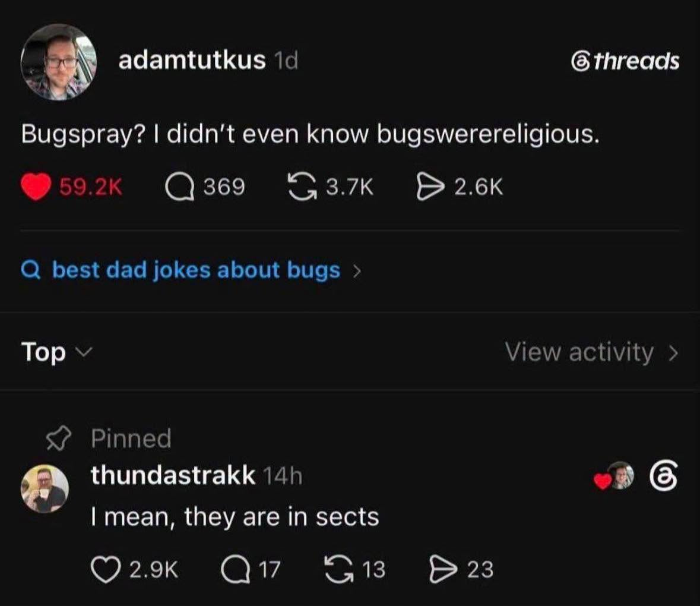Viewport: 700px width, 606px height.
Task: Open replies on thundastrakk's comment
Action: (235, 569)
